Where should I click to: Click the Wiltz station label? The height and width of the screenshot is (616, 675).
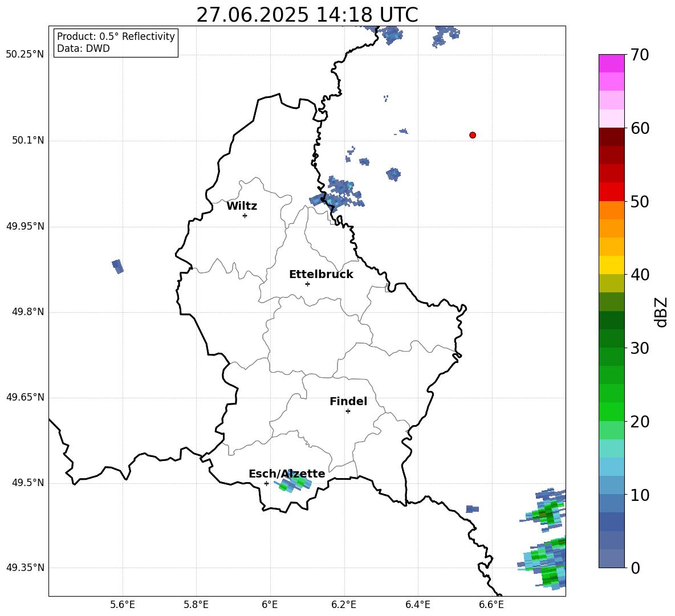point(242,206)
